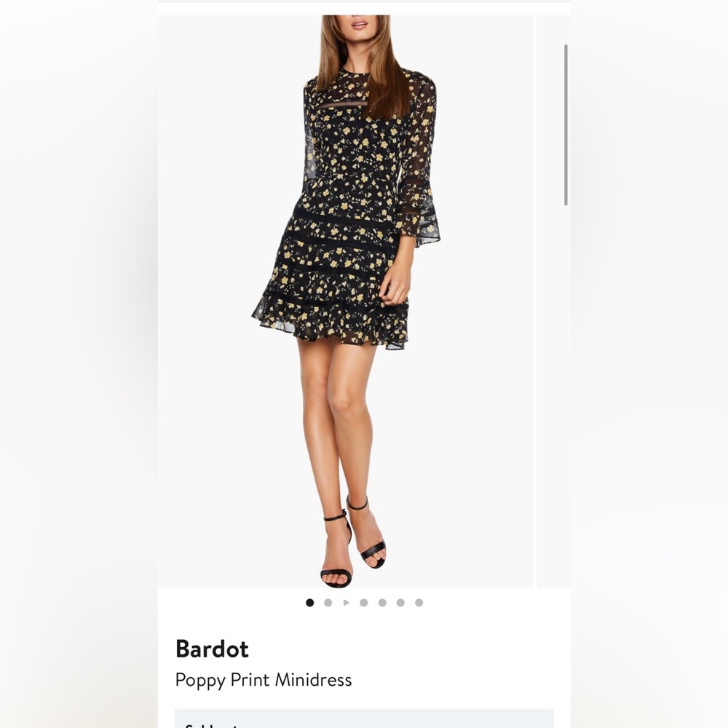Click the vertical scrollbar thumb
This screenshot has height=728, width=728.
pyautogui.click(x=566, y=125)
